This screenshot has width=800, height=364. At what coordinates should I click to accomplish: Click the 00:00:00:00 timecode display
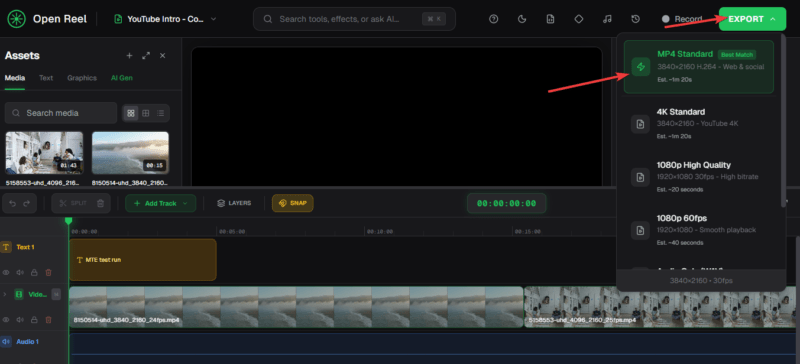pos(506,203)
